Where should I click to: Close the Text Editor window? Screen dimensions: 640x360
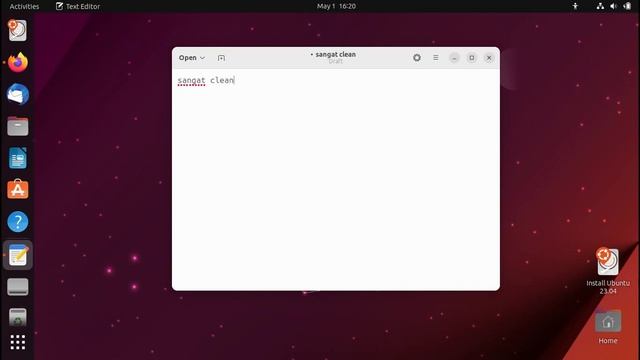tap(489, 58)
